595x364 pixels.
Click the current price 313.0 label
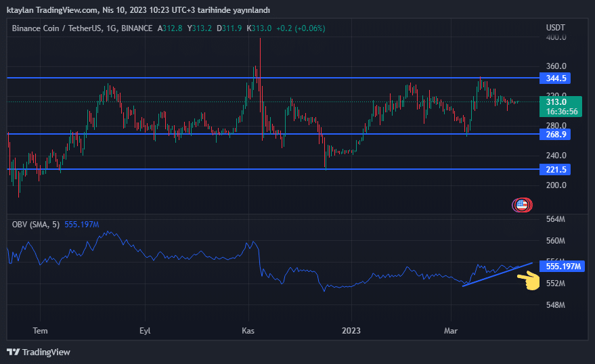[556, 102]
